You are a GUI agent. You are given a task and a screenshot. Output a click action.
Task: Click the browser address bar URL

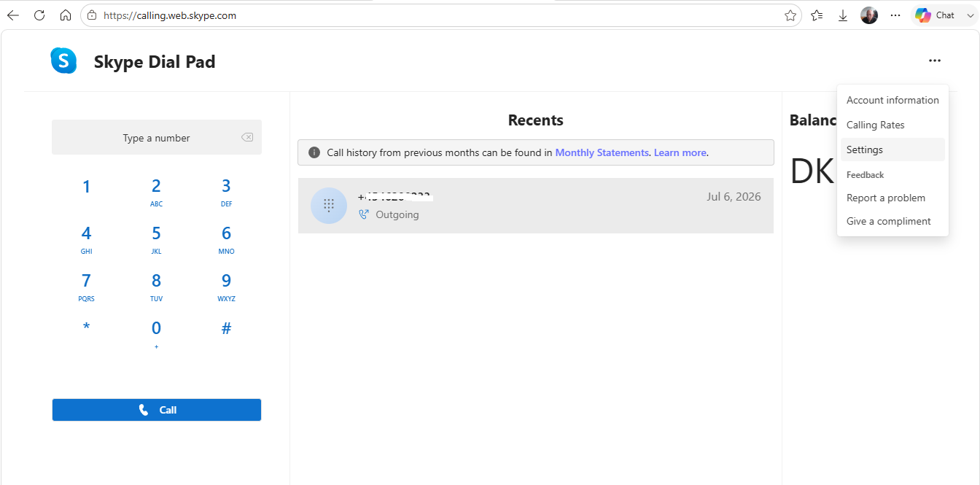(x=171, y=15)
